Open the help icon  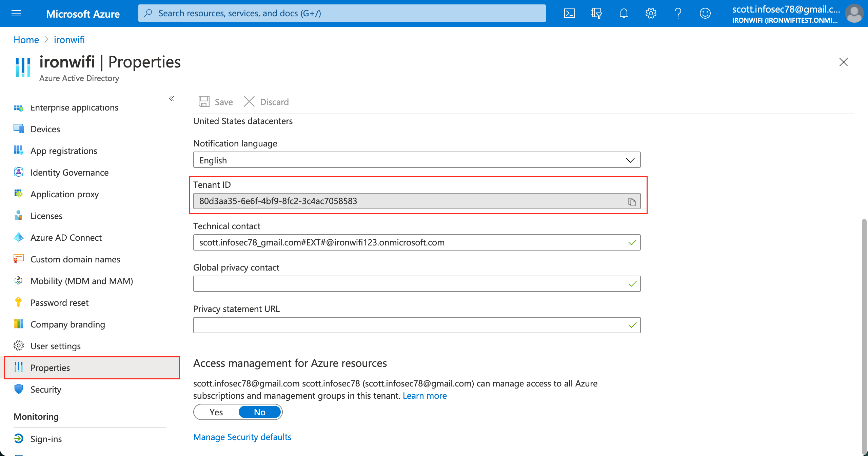coord(677,13)
